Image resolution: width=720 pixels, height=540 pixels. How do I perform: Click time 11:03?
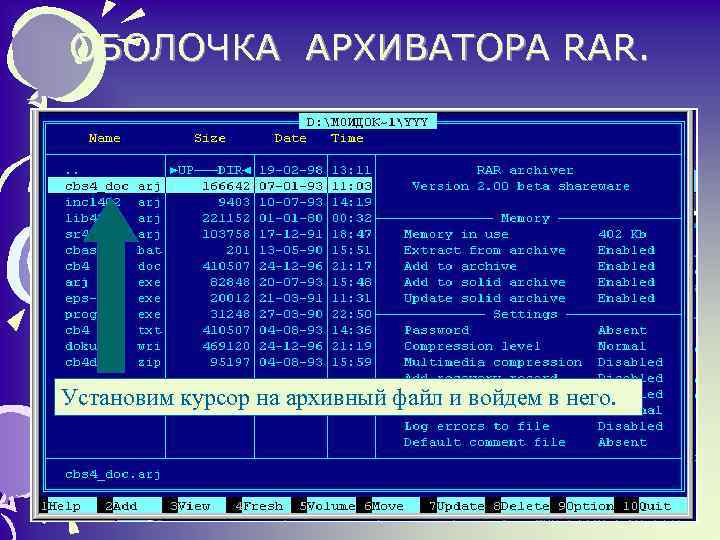351,186
